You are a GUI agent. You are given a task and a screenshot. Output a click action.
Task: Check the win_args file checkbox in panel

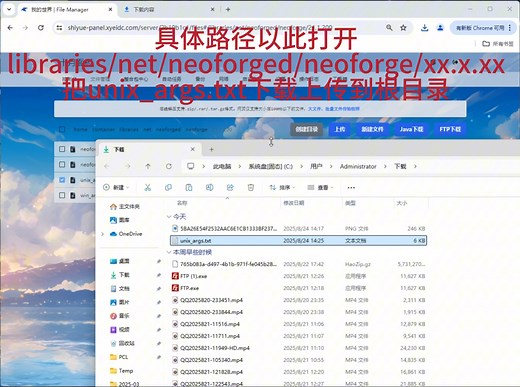tap(62, 195)
